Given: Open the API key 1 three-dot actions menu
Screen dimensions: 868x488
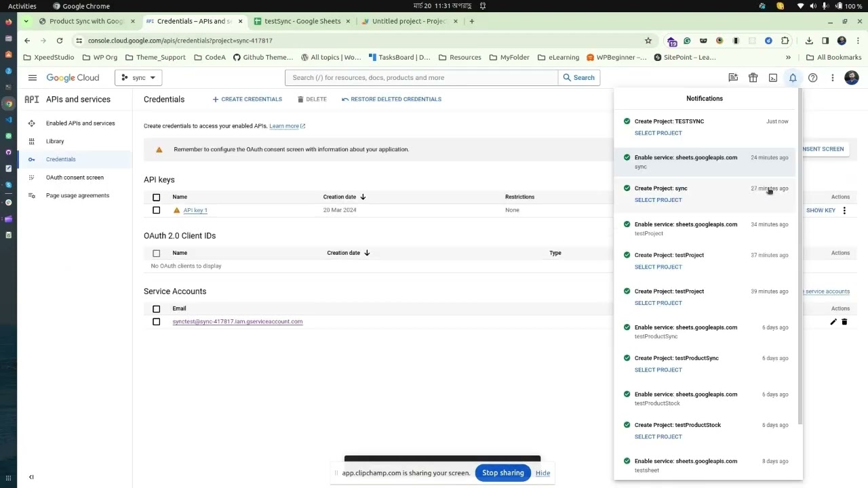Looking at the screenshot, I should click(x=844, y=211).
